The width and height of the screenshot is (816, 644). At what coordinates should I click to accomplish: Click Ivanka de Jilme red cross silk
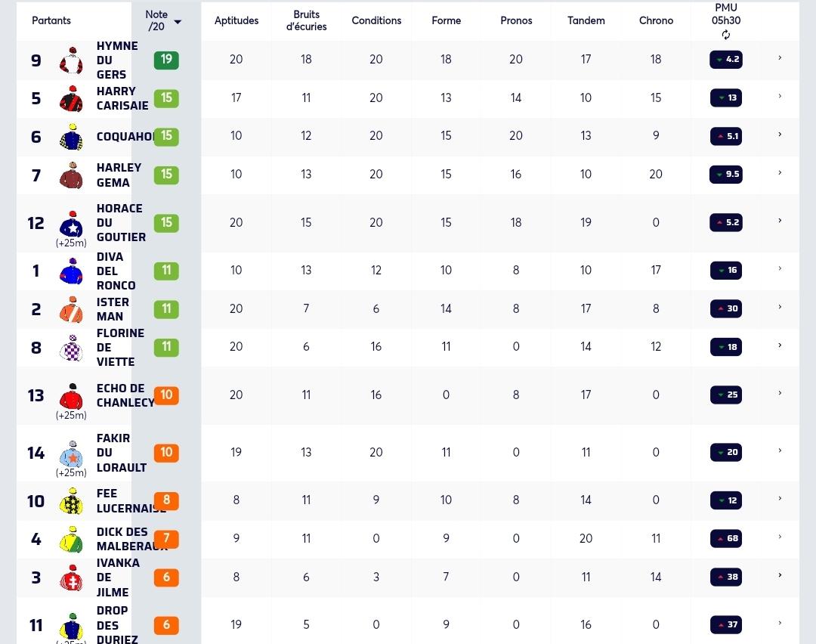71,577
